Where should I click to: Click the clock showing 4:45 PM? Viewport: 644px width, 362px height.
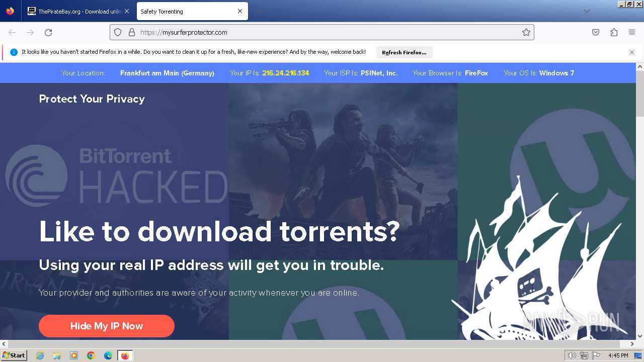tap(618, 355)
